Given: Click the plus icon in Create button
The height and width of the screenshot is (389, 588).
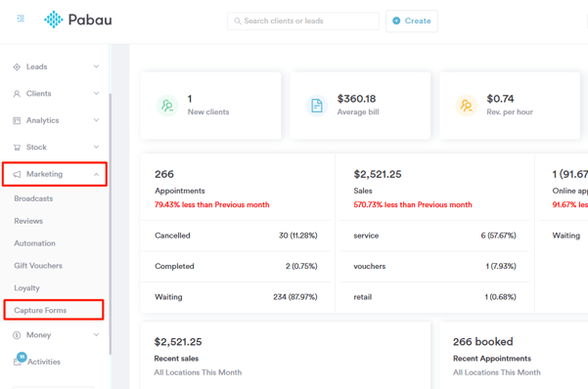Looking at the screenshot, I should coord(396,21).
